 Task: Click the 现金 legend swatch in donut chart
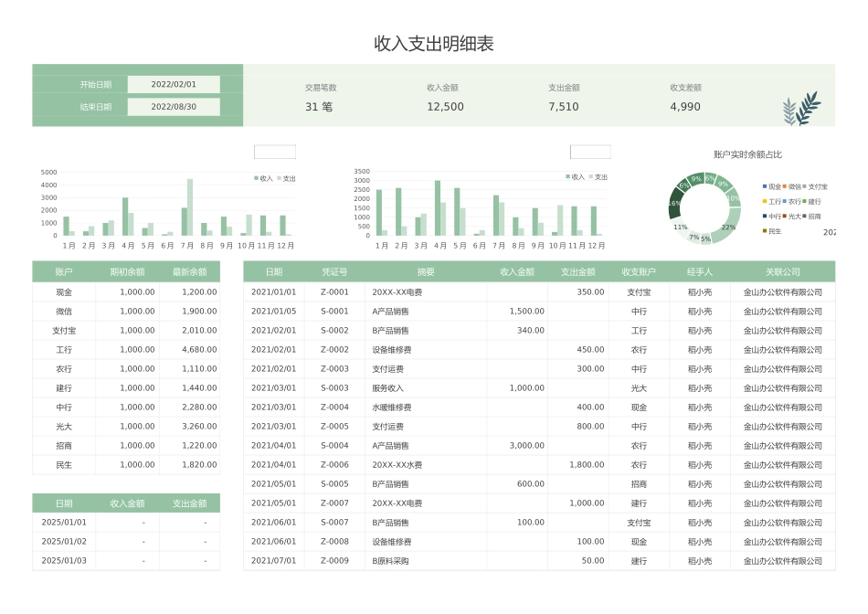[765, 186]
